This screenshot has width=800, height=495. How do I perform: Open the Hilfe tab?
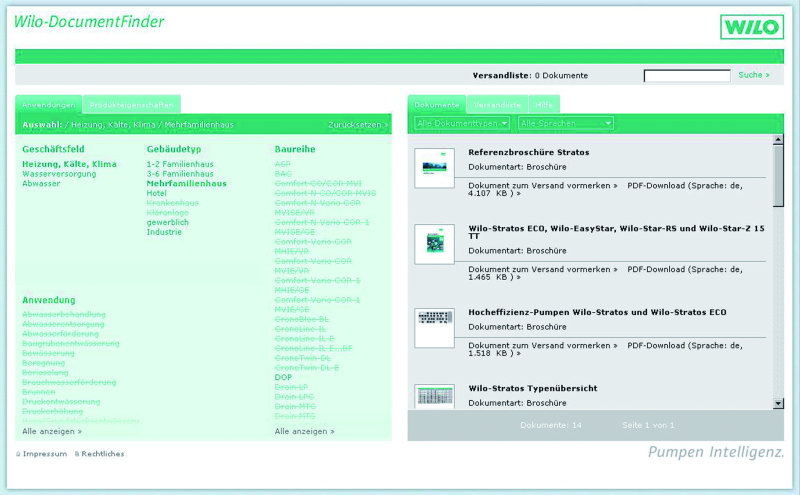[x=544, y=105]
